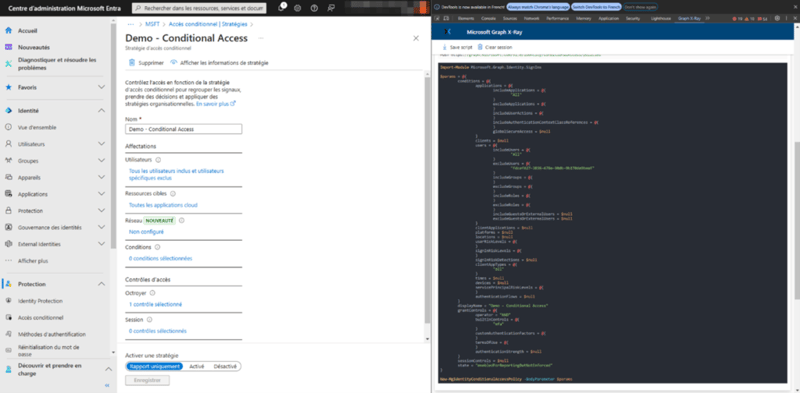The width and height of the screenshot is (800, 393).
Task: Click the Nom policy name field
Action: (x=184, y=129)
